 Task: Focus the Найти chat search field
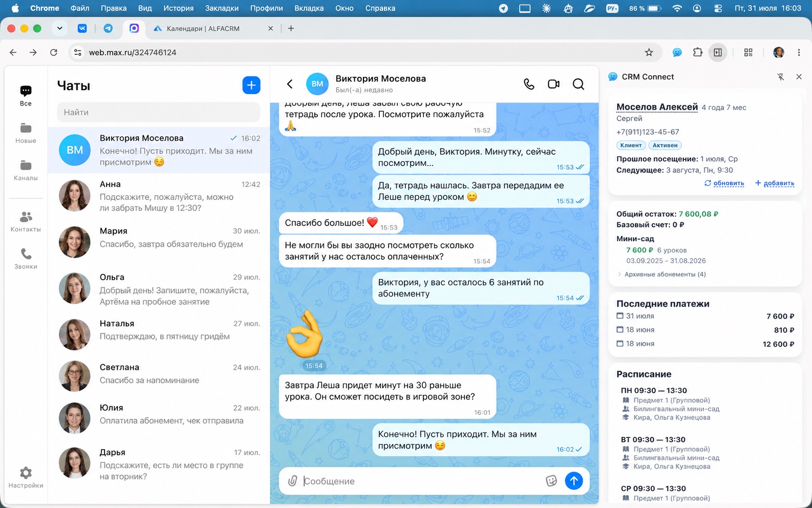158,112
